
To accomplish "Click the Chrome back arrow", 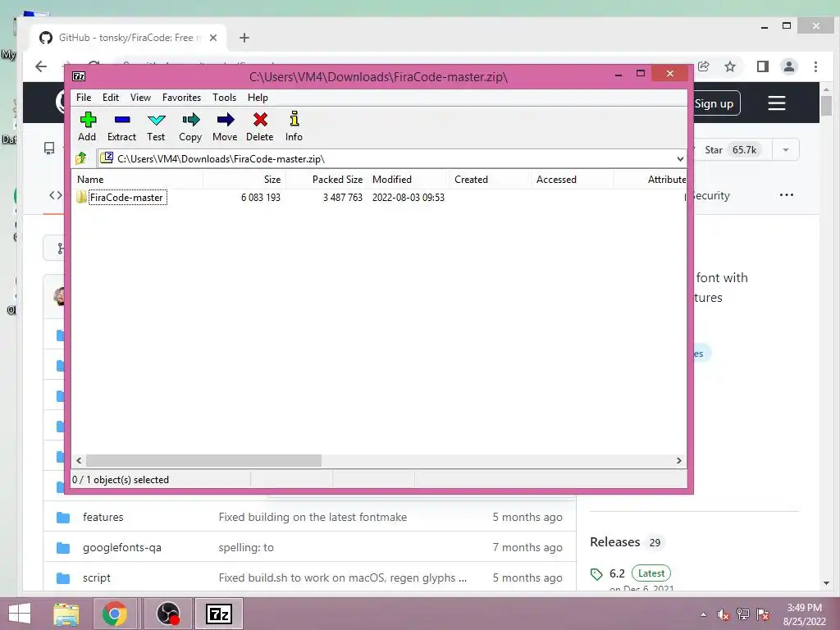I will pos(41,66).
